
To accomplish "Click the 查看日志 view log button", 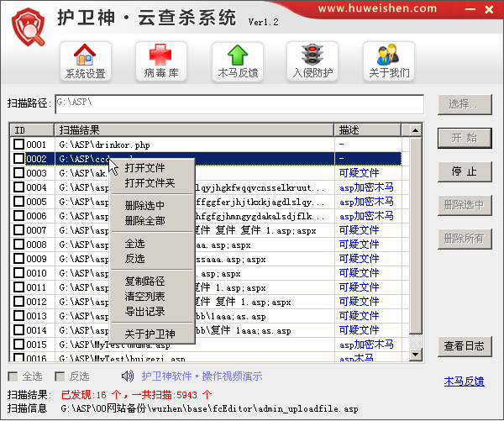I will 464,346.
